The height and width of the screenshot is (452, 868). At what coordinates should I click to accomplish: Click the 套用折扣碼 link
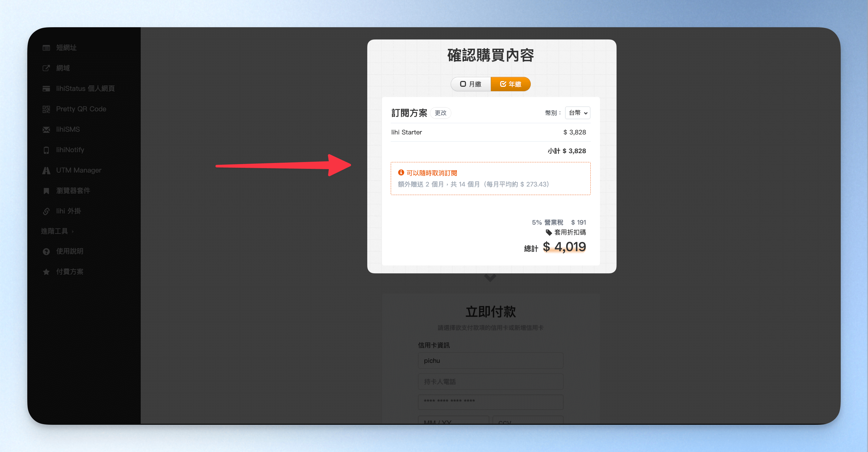[x=570, y=232]
